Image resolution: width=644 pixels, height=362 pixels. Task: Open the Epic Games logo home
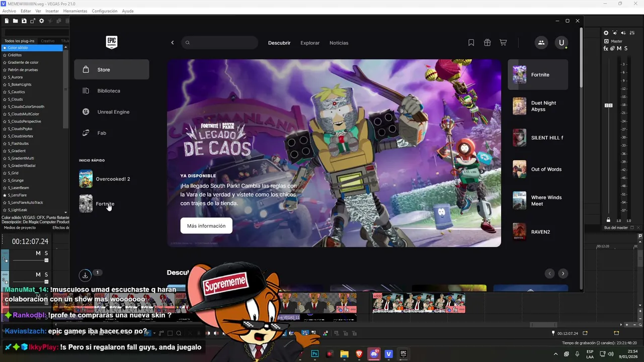[111, 42]
